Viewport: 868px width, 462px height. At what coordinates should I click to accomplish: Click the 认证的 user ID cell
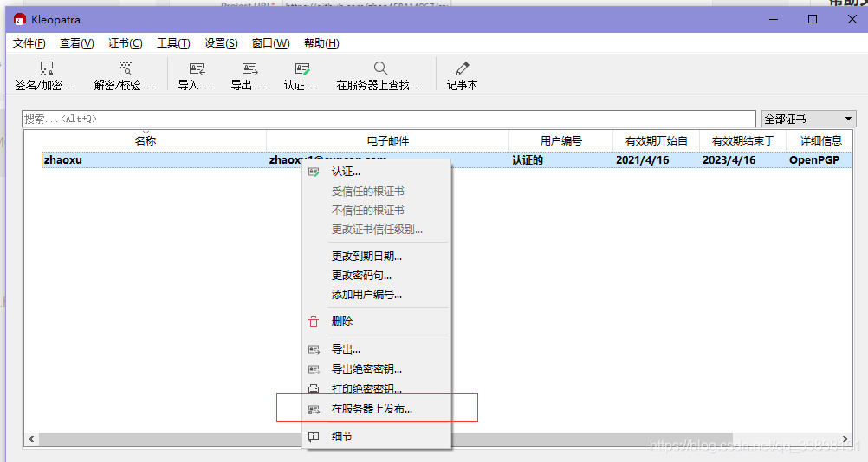[x=527, y=160]
